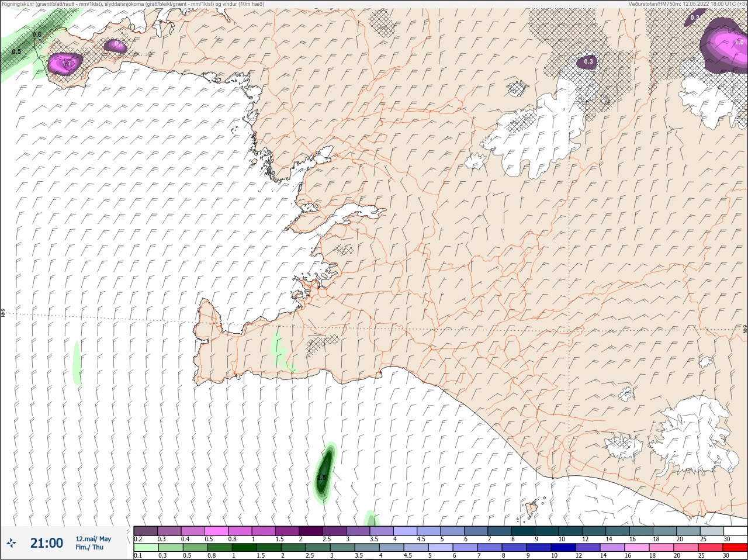Image resolution: width=748 pixels, height=560 pixels.
Task: Click the dark blue 10 swatch in lower legend row
Action: (x=565, y=548)
